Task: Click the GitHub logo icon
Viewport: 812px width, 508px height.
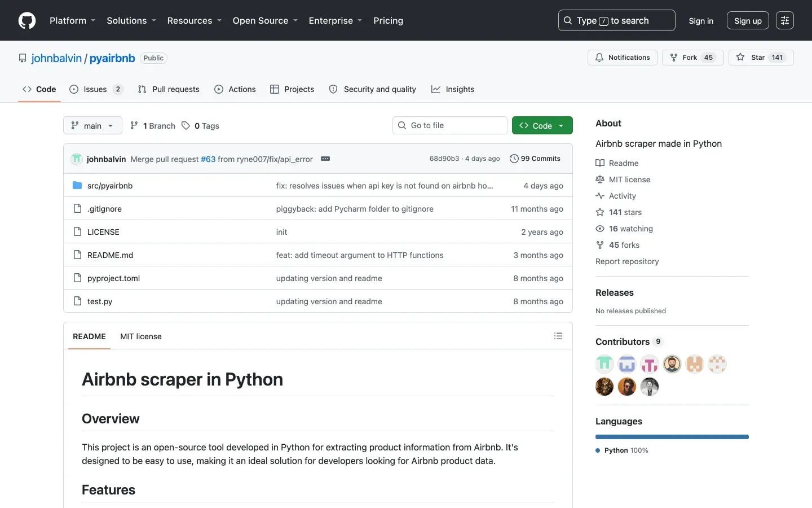Action: [x=27, y=20]
